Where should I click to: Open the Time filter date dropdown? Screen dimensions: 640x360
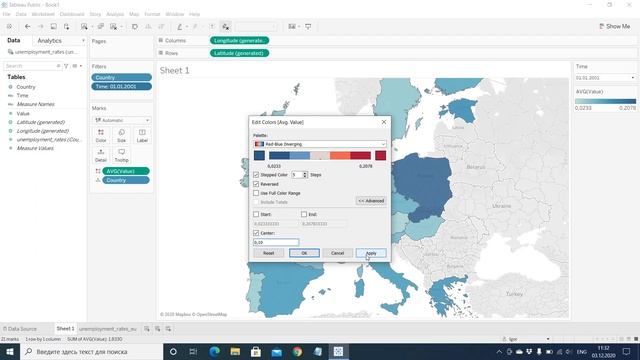tap(605, 78)
